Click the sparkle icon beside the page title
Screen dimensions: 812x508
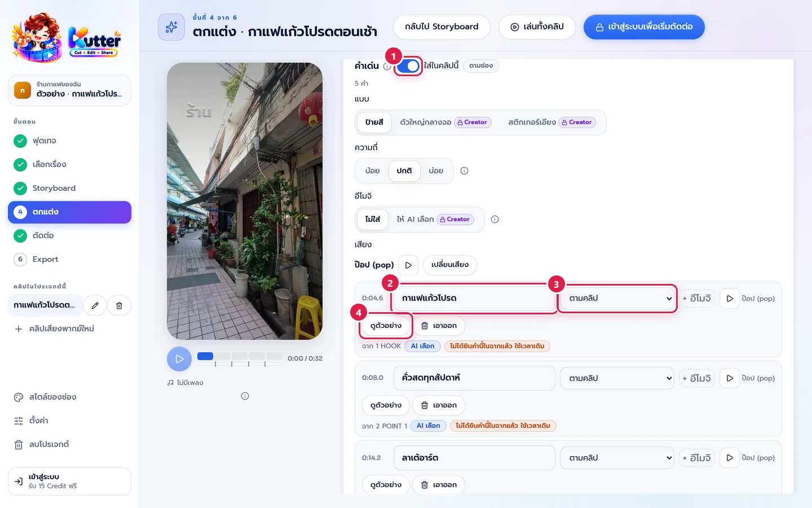pos(171,27)
